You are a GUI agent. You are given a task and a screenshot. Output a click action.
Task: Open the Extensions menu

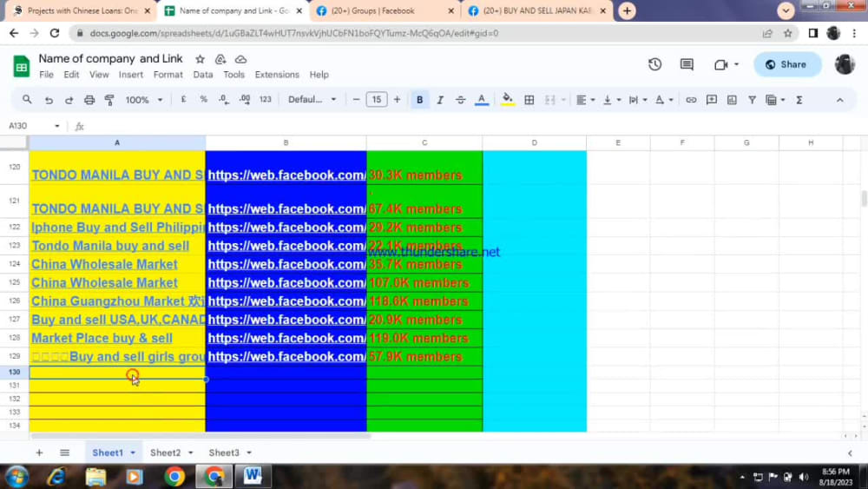(x=277, y=75)
